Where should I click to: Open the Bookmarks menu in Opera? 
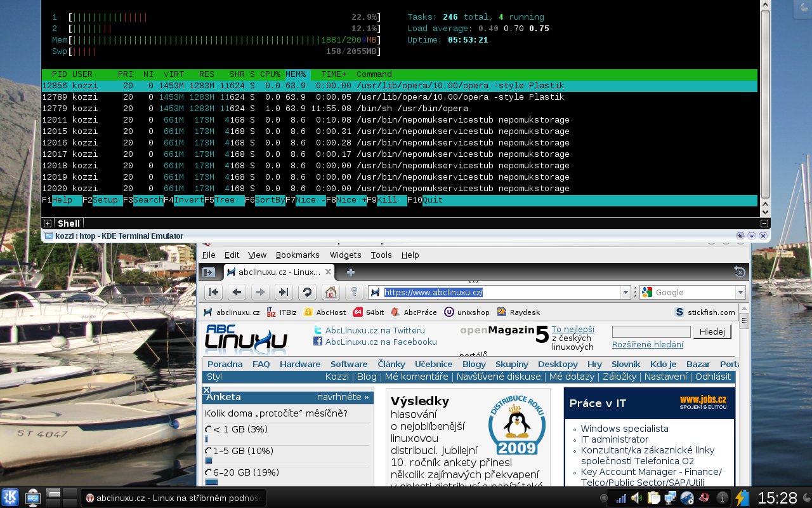[x=298, y=255]
